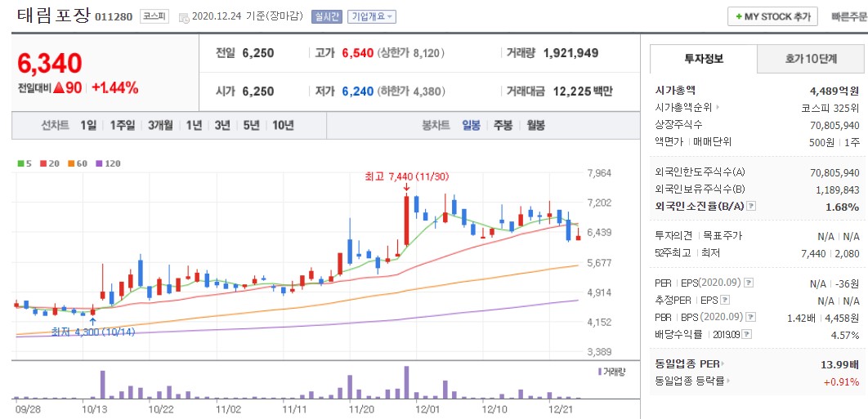
Task: Click the +1.44% change rate
Action: [115, 88]
